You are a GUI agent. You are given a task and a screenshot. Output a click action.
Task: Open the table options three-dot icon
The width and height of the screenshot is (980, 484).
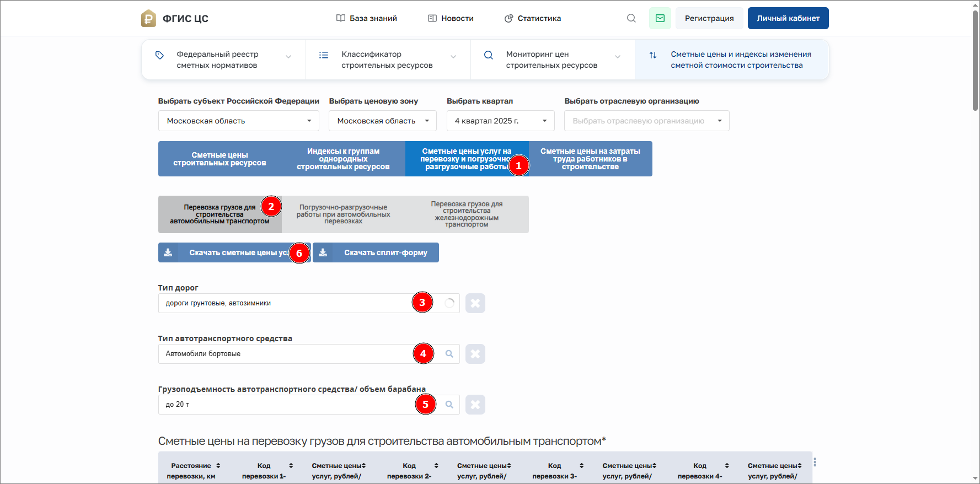tap(815, 463)
